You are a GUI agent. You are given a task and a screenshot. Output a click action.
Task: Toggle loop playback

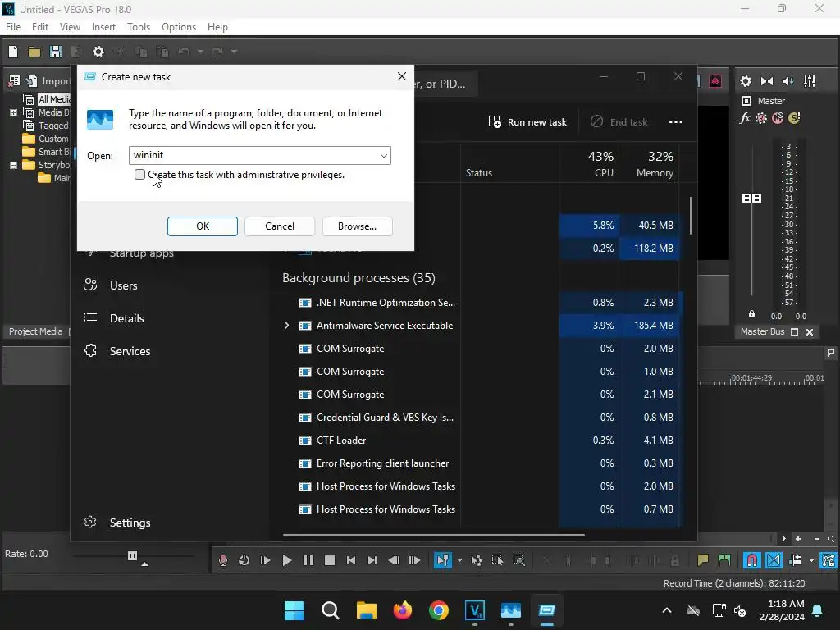[x=244, y=560]
